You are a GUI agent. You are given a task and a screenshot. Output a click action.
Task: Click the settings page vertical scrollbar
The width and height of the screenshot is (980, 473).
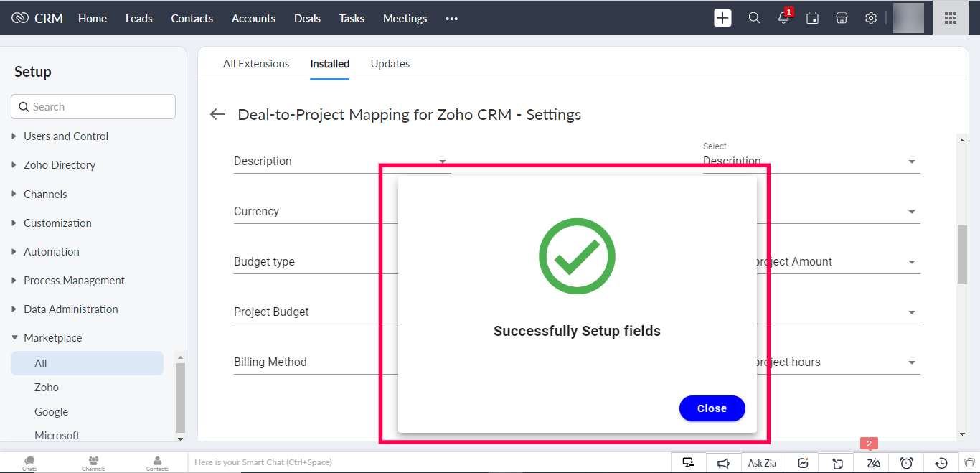[x=962, y=255]
